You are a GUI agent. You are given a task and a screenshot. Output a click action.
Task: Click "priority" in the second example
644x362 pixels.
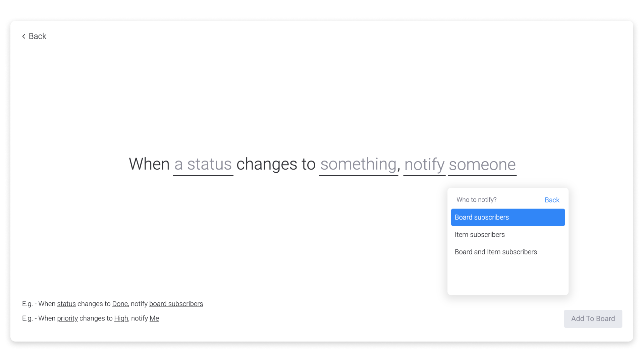pyautogui.click(x=67, y=318)
